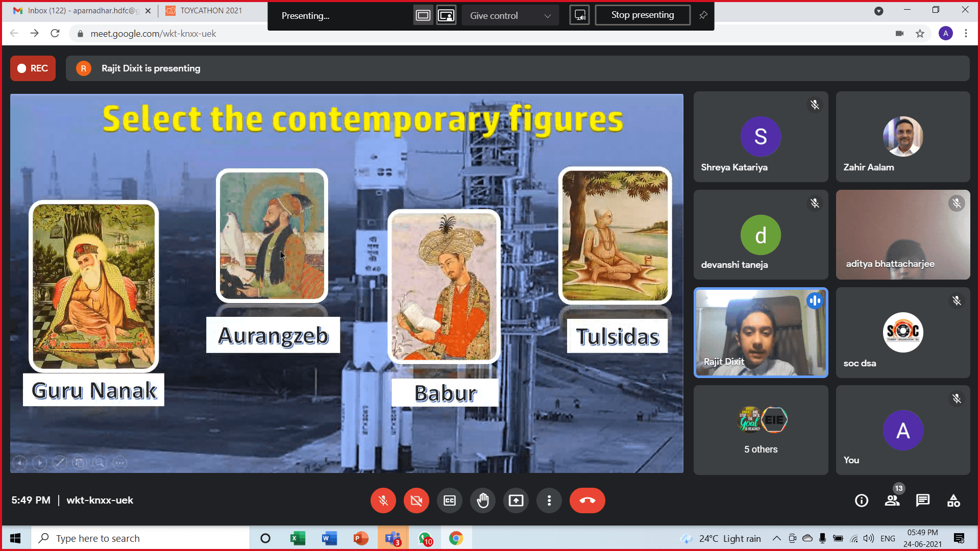
Task: Go back in browser history
Action: pyautogui.click(x=14, y=34)
